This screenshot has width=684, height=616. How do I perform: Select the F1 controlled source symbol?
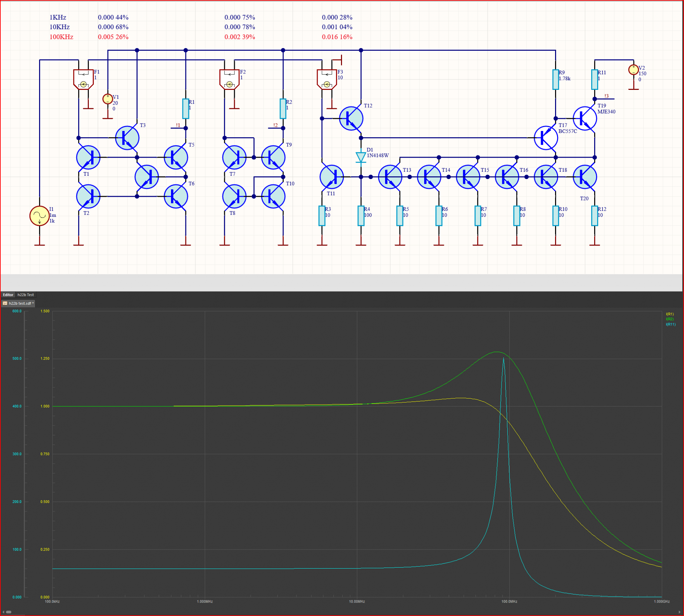83,80
